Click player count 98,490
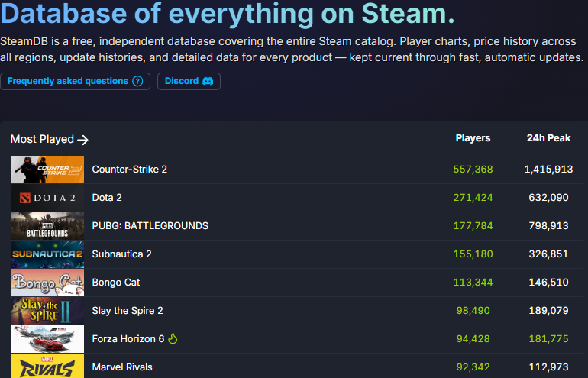588x378 pixels. click(473, 311)
